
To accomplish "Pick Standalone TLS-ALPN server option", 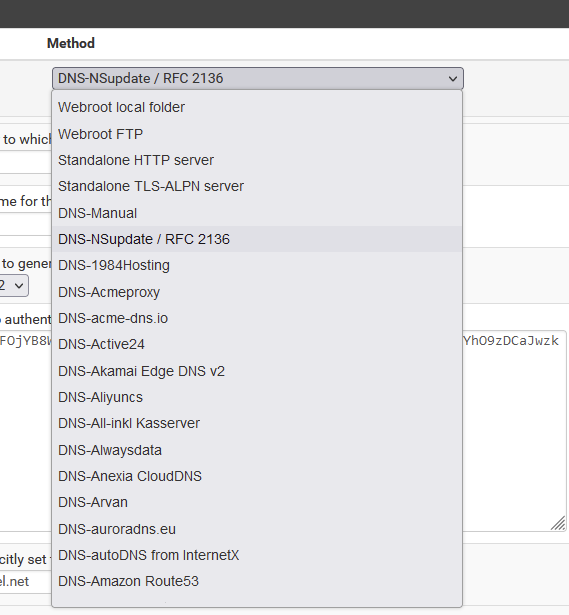I will point(257,186).
